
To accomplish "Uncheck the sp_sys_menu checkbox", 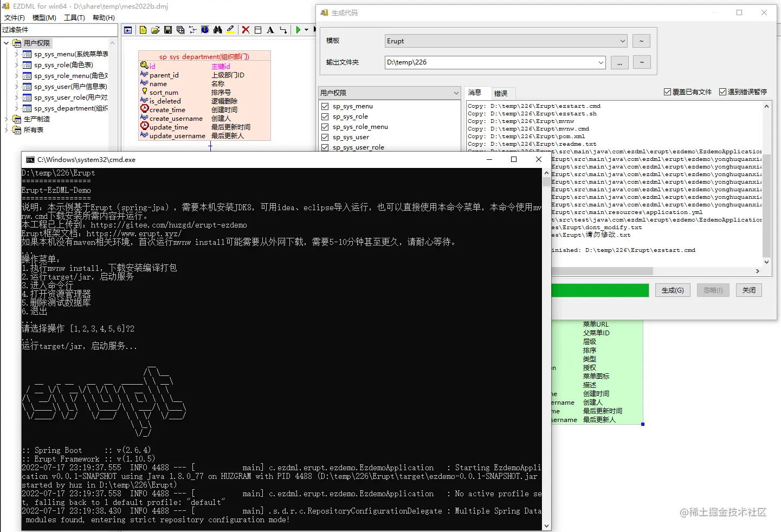I will click(x=325, y=106).
